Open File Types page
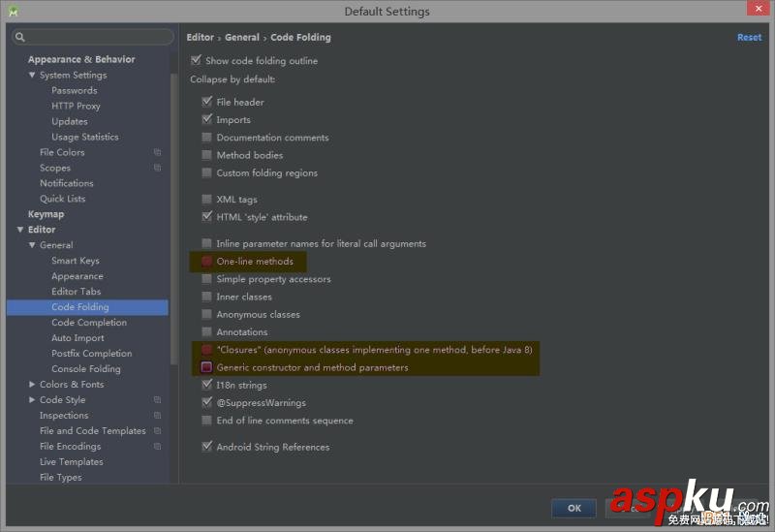Viewport: 775px width, 532px height. pyautogui.click(x=61, y=477)
